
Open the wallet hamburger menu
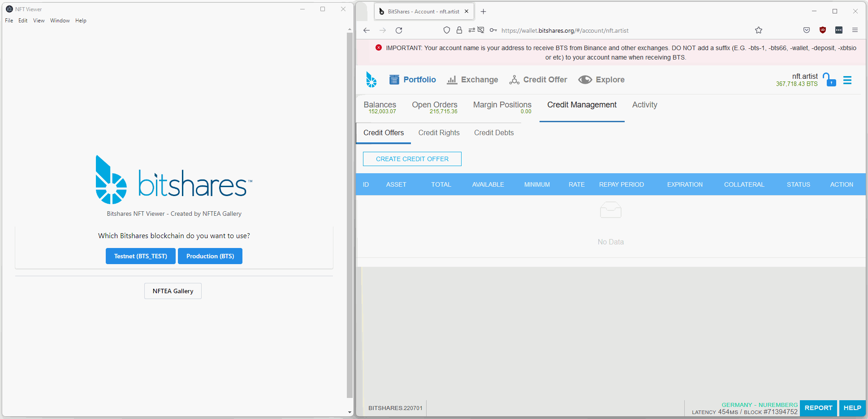[x=847, y=80]
